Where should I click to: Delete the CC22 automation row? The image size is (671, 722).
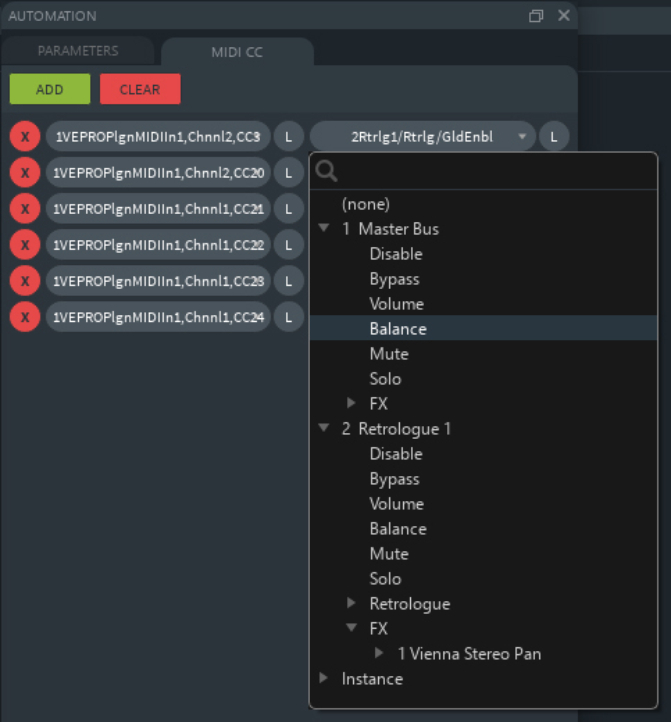coord(25,245)
